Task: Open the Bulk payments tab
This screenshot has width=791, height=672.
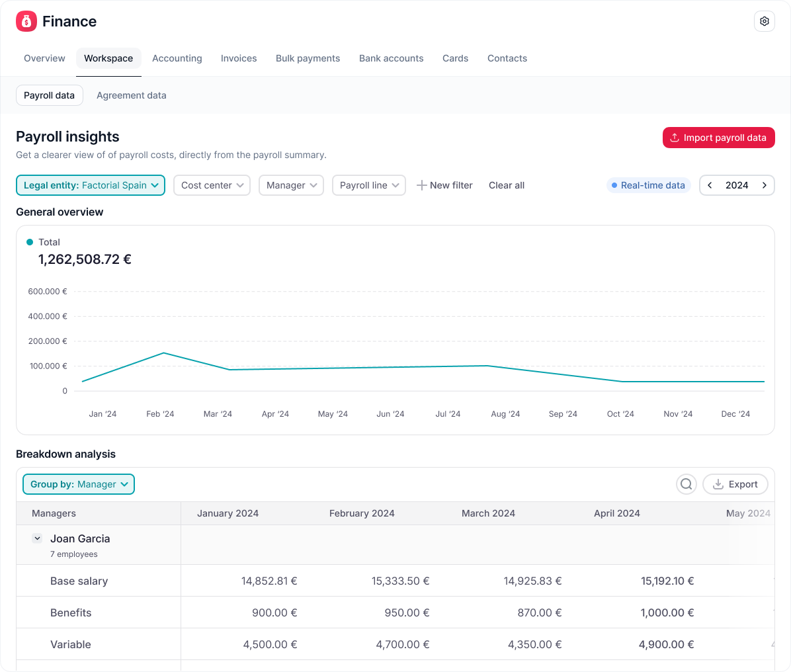Action: [308, 58]
